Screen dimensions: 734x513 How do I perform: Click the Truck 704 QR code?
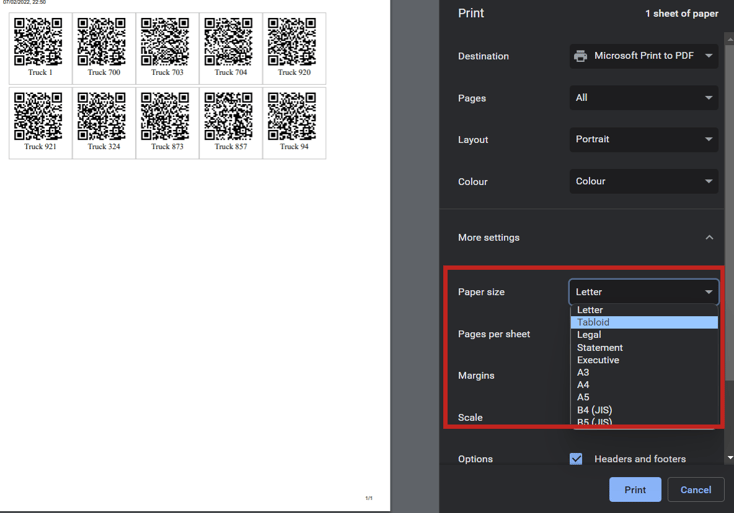tap(228, 42)
